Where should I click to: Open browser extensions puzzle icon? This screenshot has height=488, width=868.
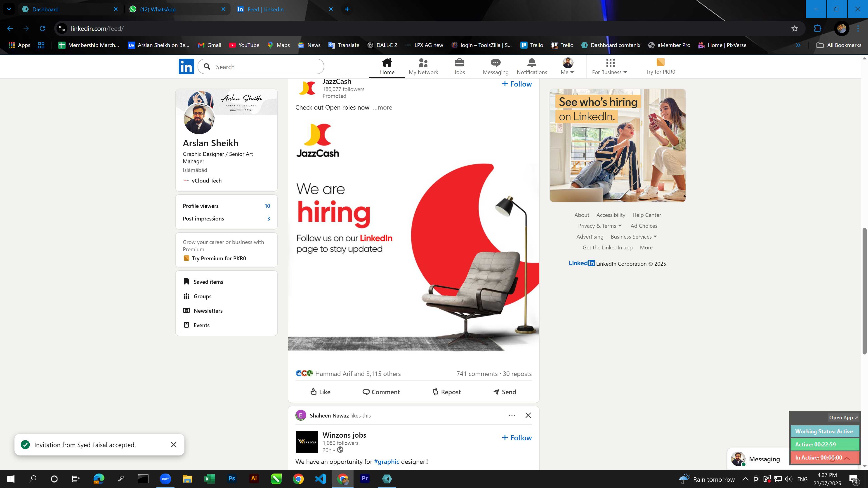817,28
